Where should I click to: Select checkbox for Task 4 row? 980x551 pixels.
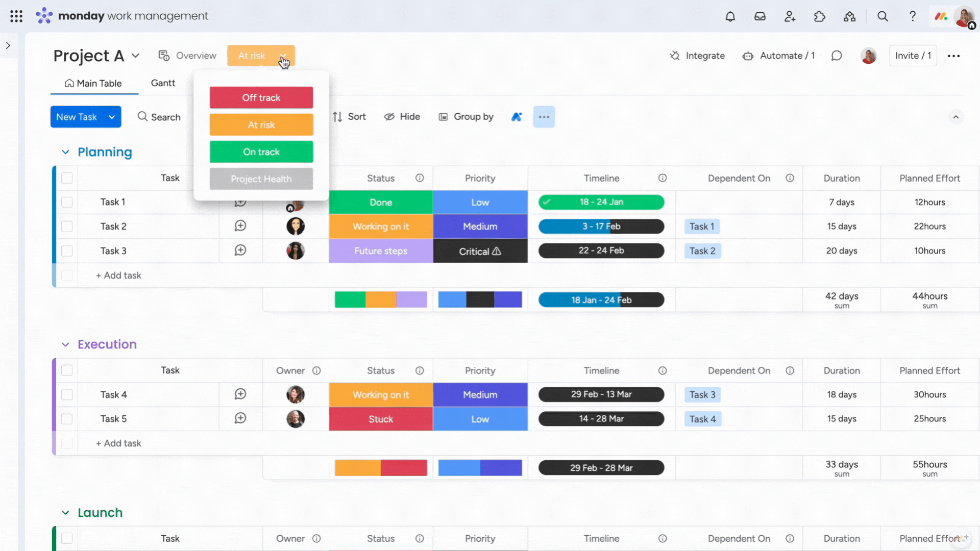pyautogui.click(x=67, y=394)
